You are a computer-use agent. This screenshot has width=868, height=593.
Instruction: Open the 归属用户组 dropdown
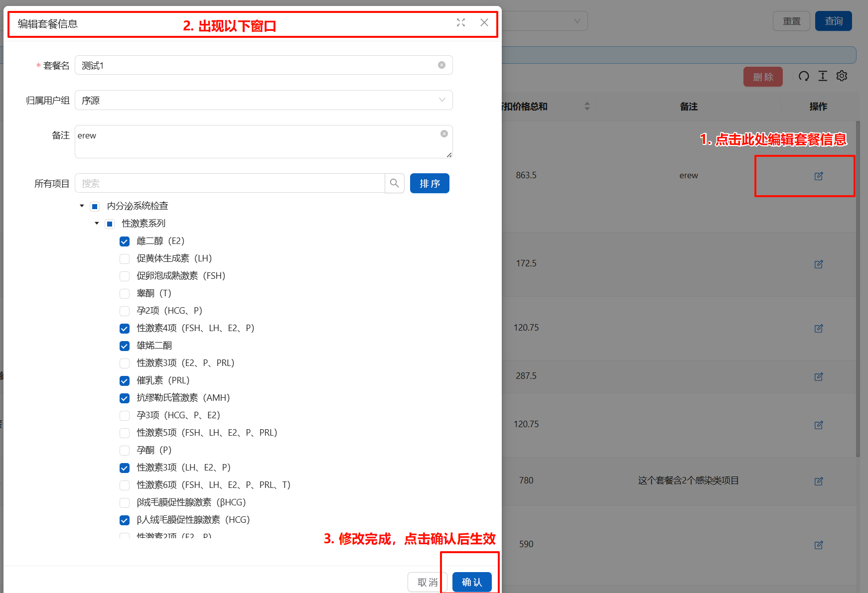pyautogui.click(x=263, y=100)
